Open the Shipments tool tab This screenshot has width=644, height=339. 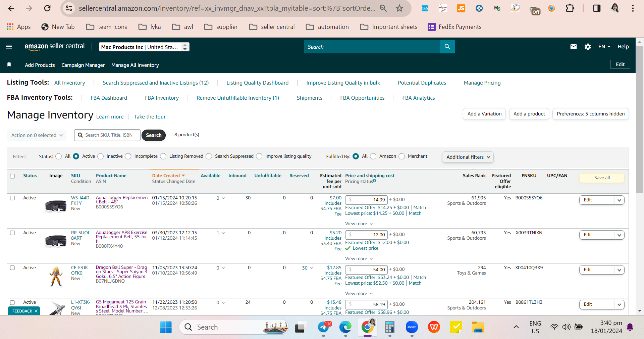[x=310, y=98]
